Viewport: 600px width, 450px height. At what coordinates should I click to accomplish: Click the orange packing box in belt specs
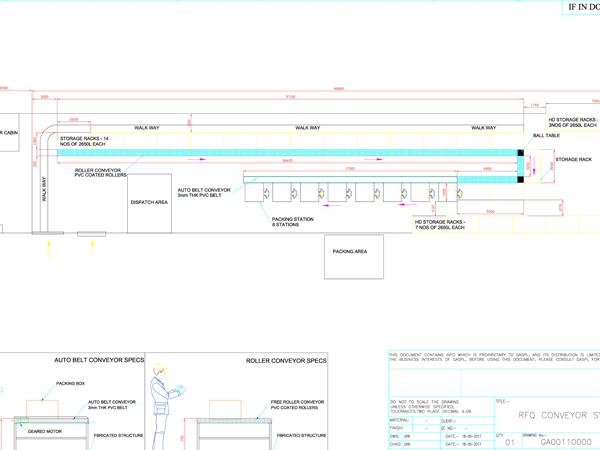click(x=41, y=408)
